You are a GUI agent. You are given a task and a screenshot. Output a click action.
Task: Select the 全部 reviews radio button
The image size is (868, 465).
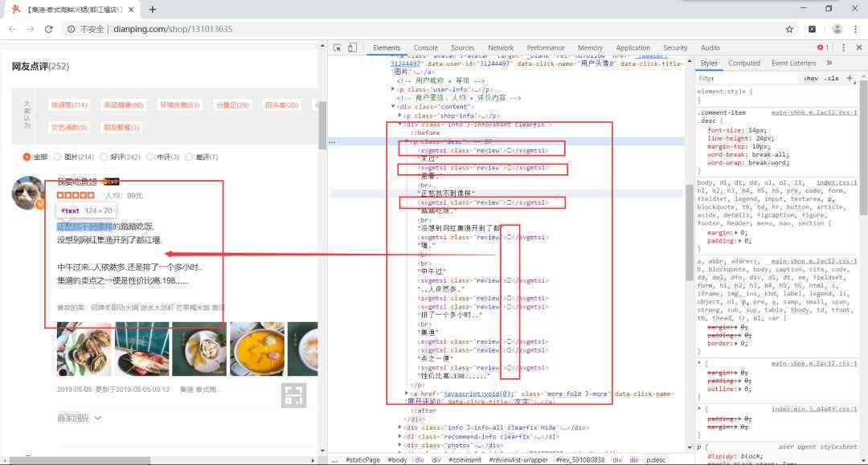(27, 157)
